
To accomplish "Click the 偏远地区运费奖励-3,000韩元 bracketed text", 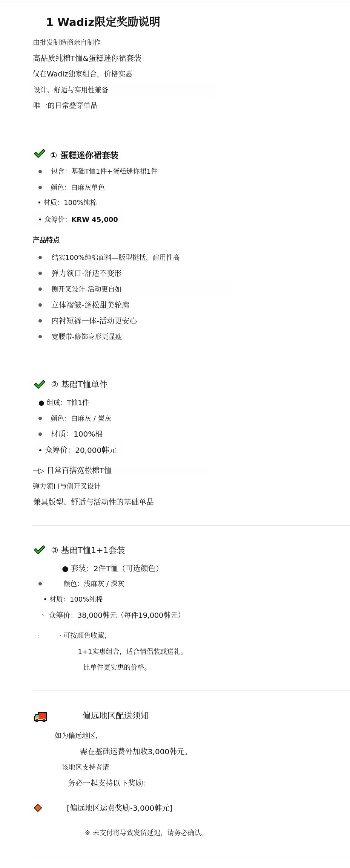I will click(119, 808).
